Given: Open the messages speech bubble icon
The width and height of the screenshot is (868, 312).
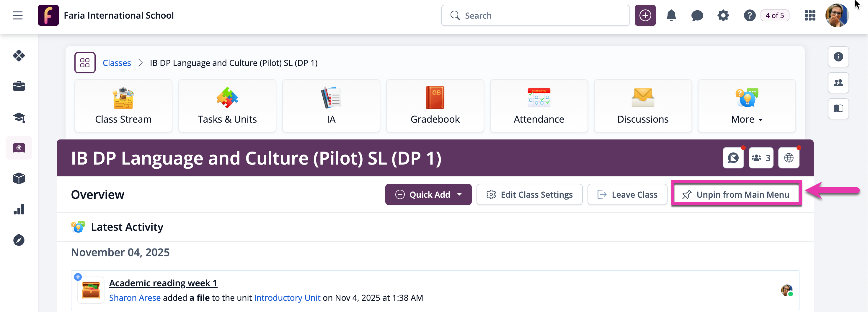Looking at the screenshot, I should [x=697, y=16].
